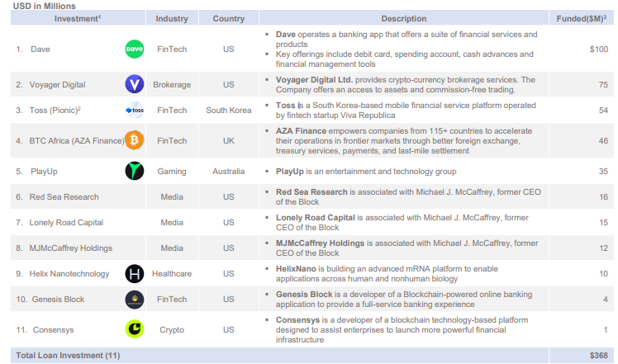Click bold Red Sea Research in description

(x=311, y=191)
